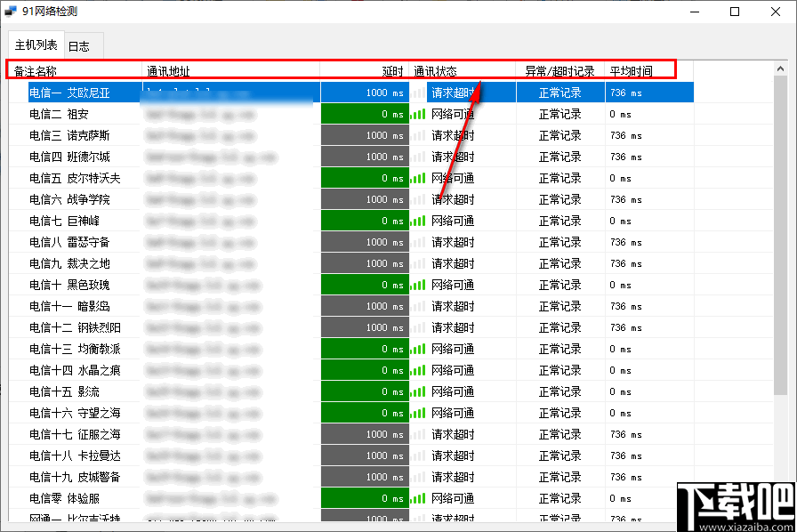Click the signal bars icon for 电信十三 均衡教派
This screenshot has height=532, width=797.
[418, 349]
